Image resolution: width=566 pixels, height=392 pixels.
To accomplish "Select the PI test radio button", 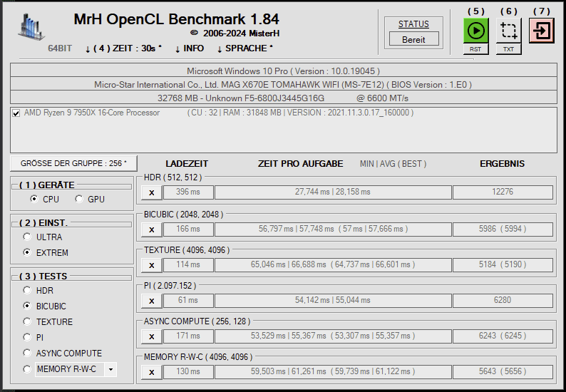I will tap(27, 337).
